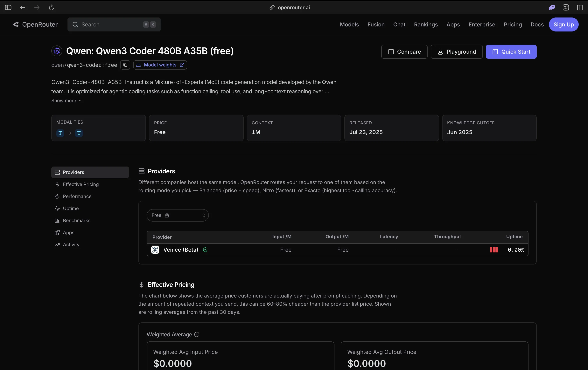588x370 pixels.
Task: Click the model slug text qwen/qwen3-coder:free
Action: click(84, 65)
